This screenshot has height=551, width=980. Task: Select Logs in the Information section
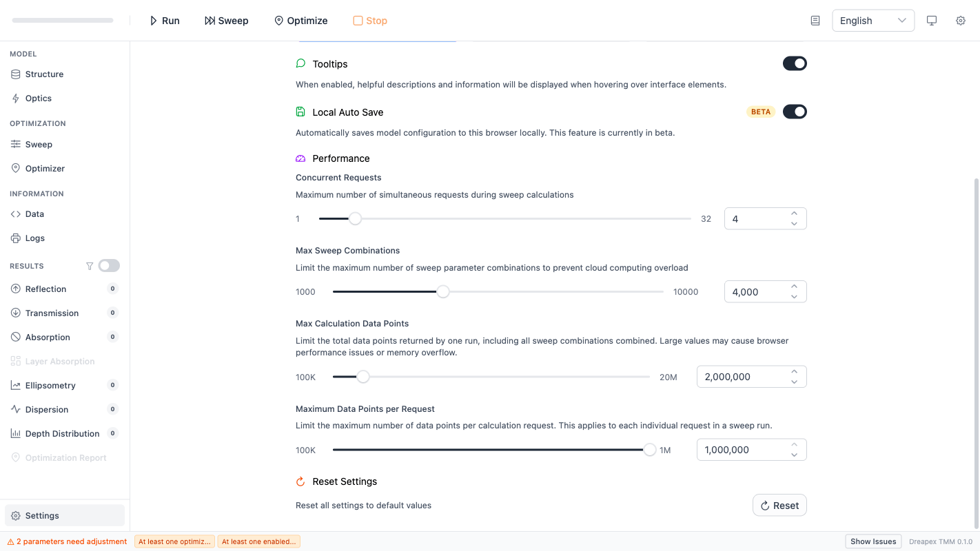pos(35,238)
